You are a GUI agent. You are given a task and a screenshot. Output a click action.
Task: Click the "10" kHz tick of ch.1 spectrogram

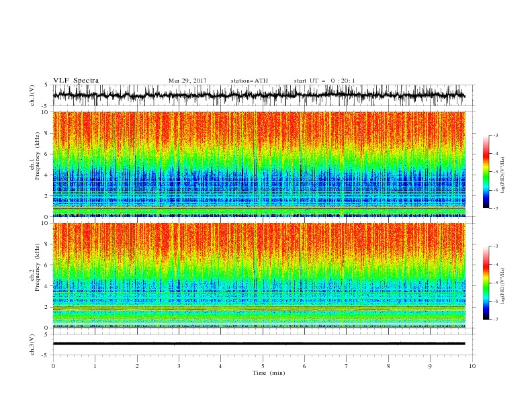point(45,112)
